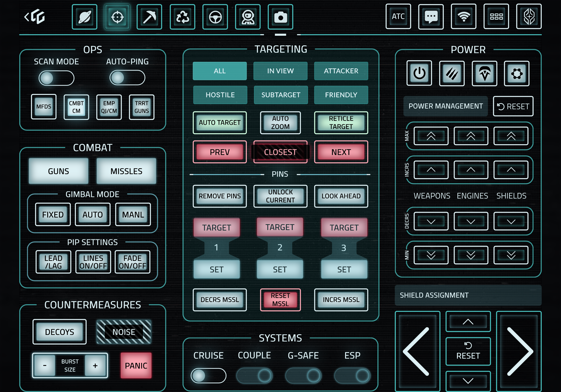The width and height of the screenshot is (561, 392).
Task: Select the ALL targeting filter
Action: 220,71
